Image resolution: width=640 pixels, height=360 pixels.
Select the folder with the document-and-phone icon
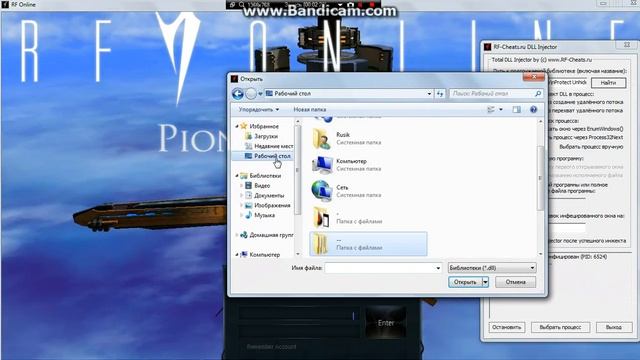click(367, 217)
